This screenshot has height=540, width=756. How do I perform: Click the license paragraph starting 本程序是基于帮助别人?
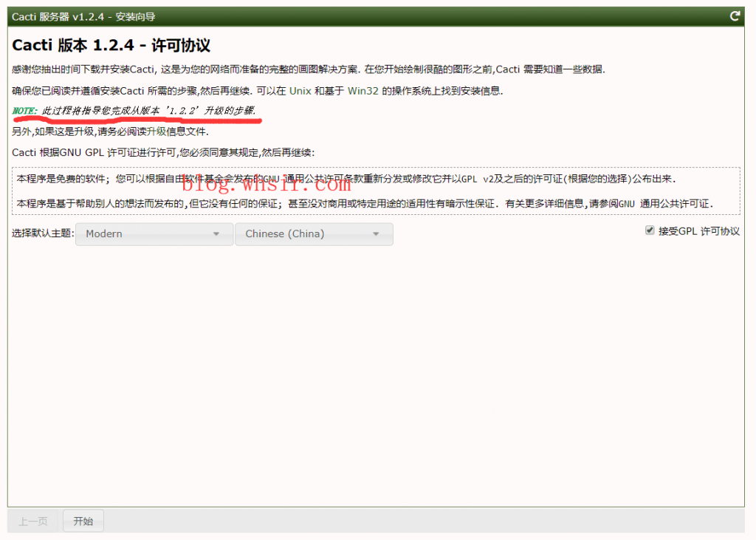click(365, 204)
